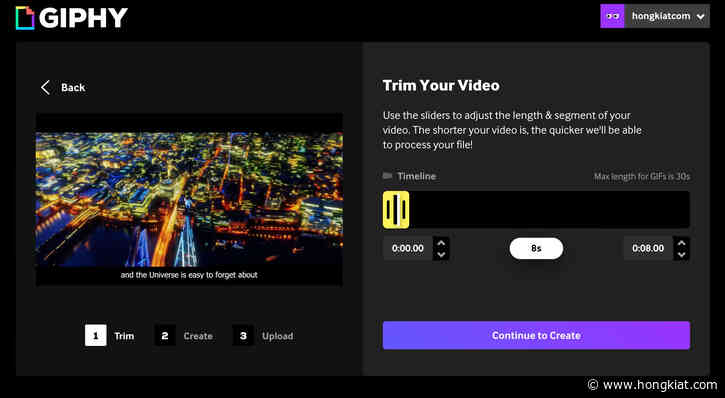Click the 0:00.00 start time field
This screenshot has height=398, width=725.
click(408, 248)
